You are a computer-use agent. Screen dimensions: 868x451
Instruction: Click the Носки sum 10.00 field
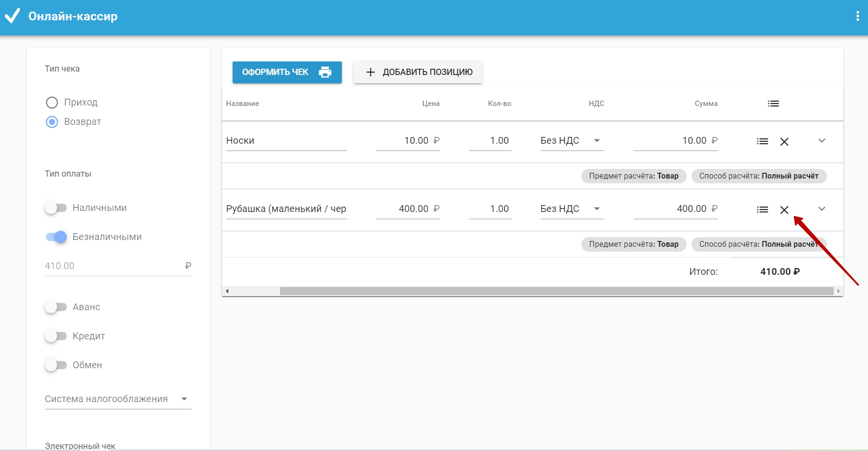(676, 141)
